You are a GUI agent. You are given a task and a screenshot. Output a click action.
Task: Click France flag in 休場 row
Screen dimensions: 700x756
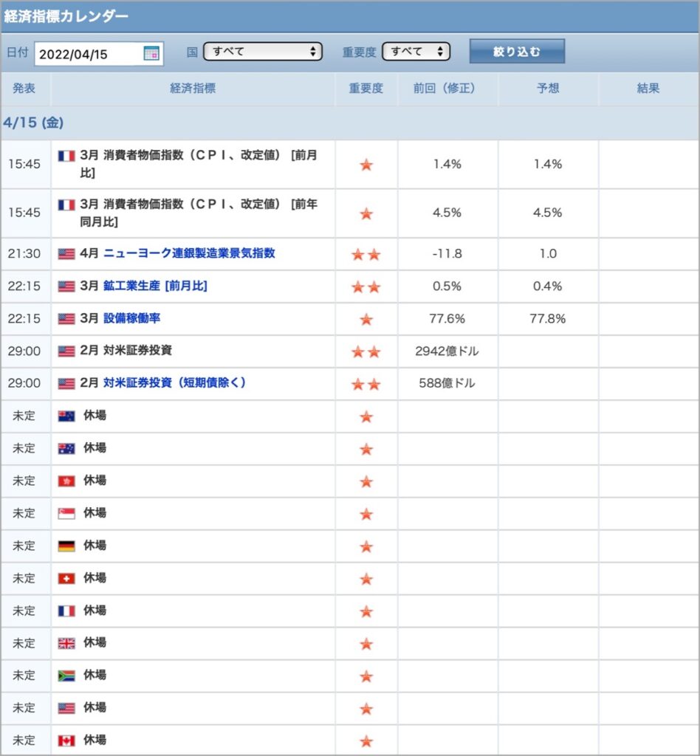pos(66,611)
